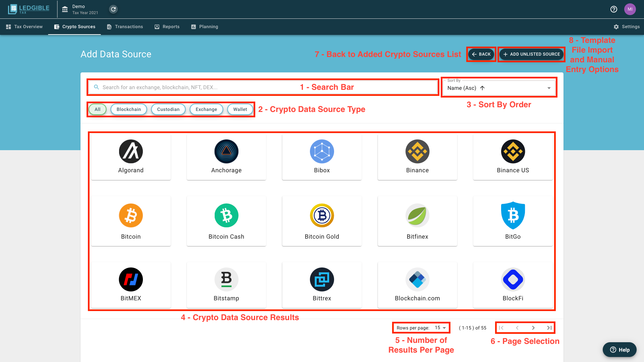Click the orange Bitcoin logo
This screenshot has height=362, width=644.
click(131, 216)
